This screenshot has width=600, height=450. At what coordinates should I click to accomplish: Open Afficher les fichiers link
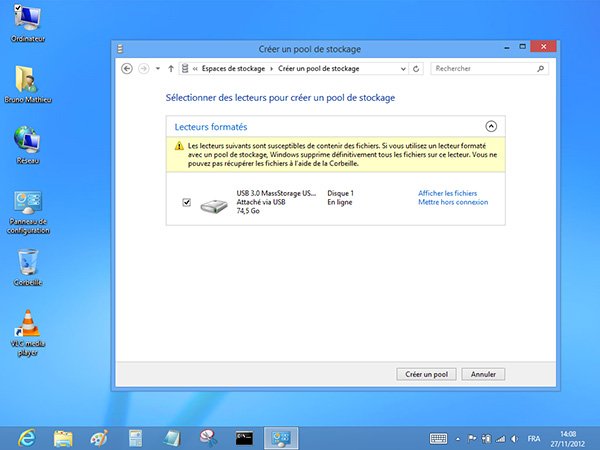tap(447, 193)
